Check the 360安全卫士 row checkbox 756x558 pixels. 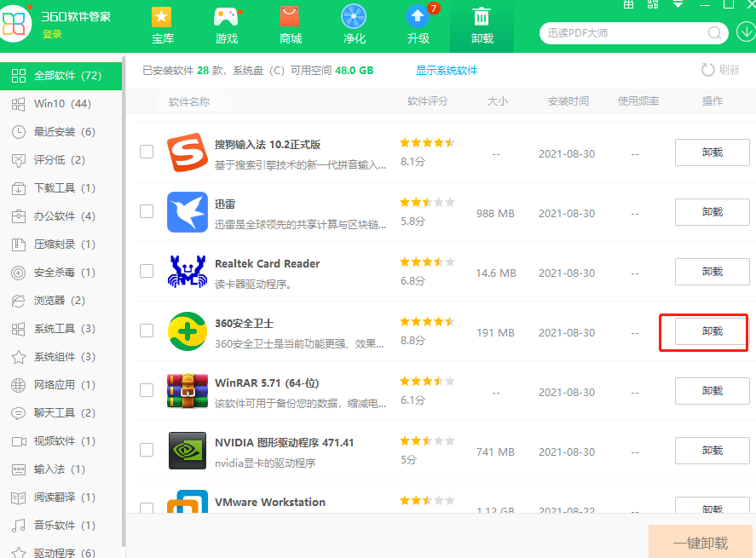pos(147,331)
